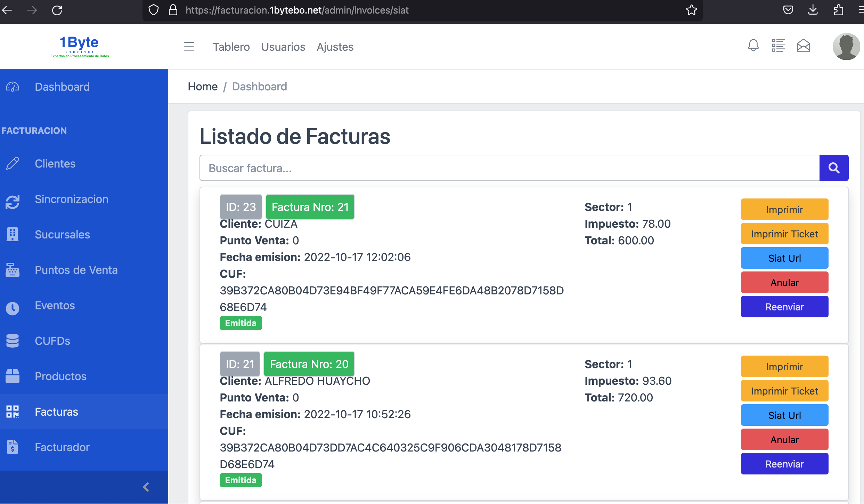The image size is (864, 504).
Task: Click the magnifier search button
Action: (834, 168)
